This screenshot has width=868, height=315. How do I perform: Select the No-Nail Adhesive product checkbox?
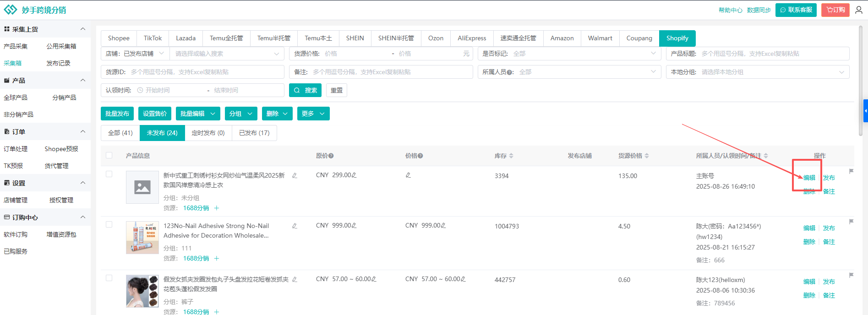109,224
